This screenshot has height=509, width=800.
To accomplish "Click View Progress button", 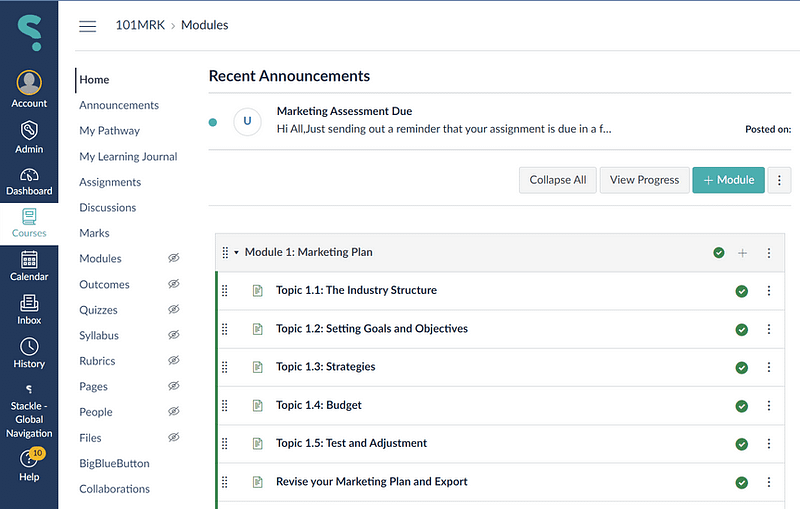I will point(644,180).
